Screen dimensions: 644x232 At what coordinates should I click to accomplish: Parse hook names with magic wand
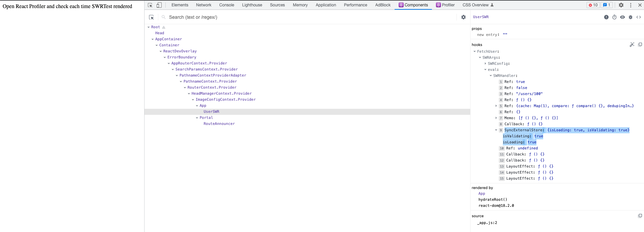click(632, 45)
